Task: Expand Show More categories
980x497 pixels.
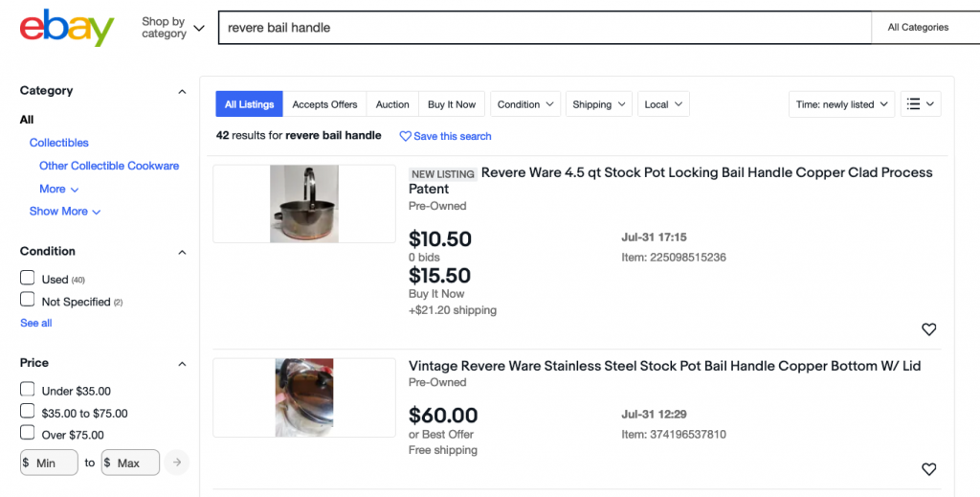Action: point(65,212)
